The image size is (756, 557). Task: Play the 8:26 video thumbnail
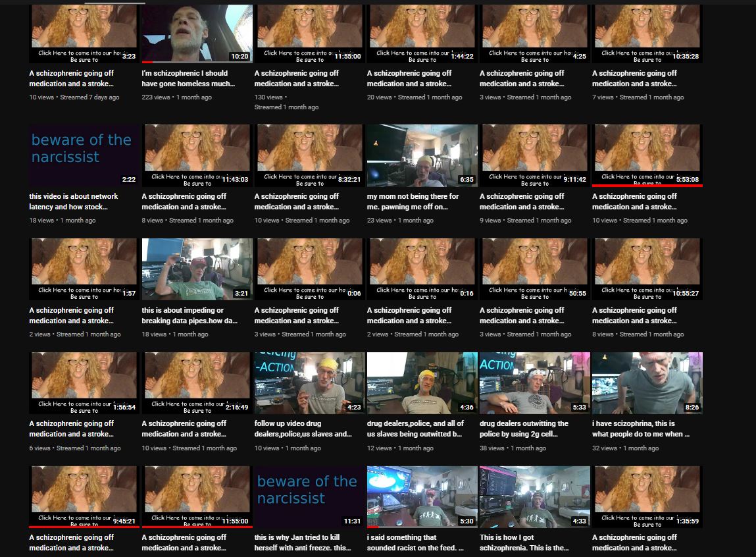point(647,383)
